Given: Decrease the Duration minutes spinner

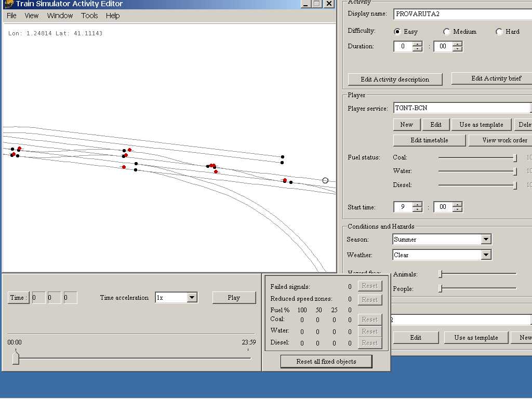Looking at the screenshot, I should coord(457,49).
